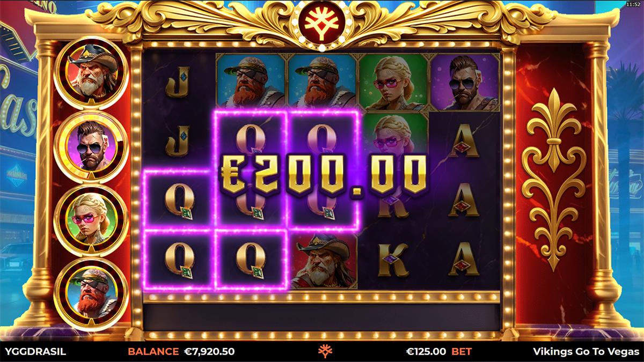Click the bottom-left highlighted Q symbol
The height and width of the screenshot is (362, 644).
click(179, 260)
